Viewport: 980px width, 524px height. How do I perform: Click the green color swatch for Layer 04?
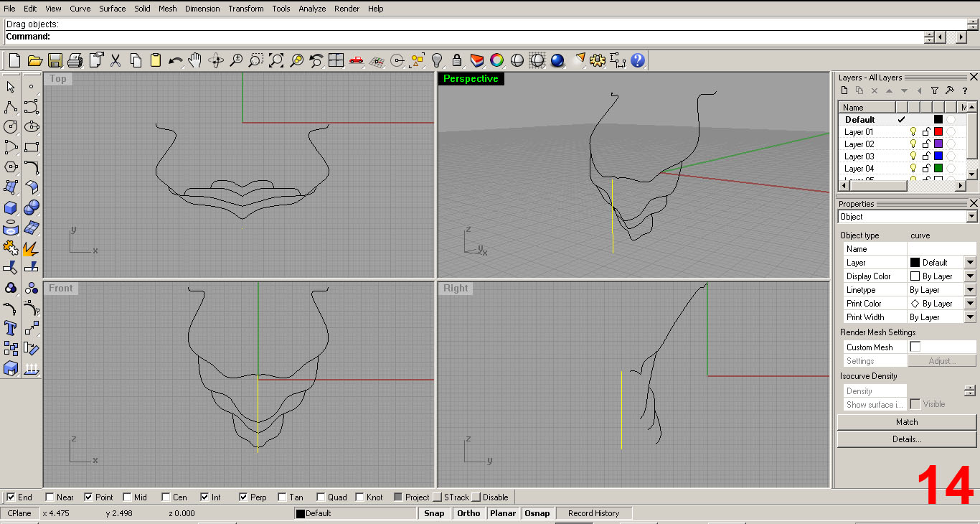pos(938,169)
